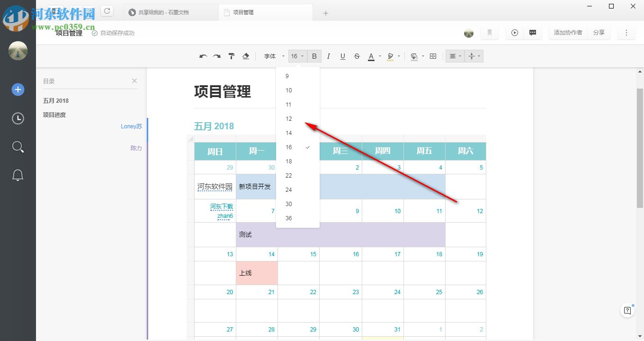Select the format painter tool
The image size is (644, 341).
point(231,56)
